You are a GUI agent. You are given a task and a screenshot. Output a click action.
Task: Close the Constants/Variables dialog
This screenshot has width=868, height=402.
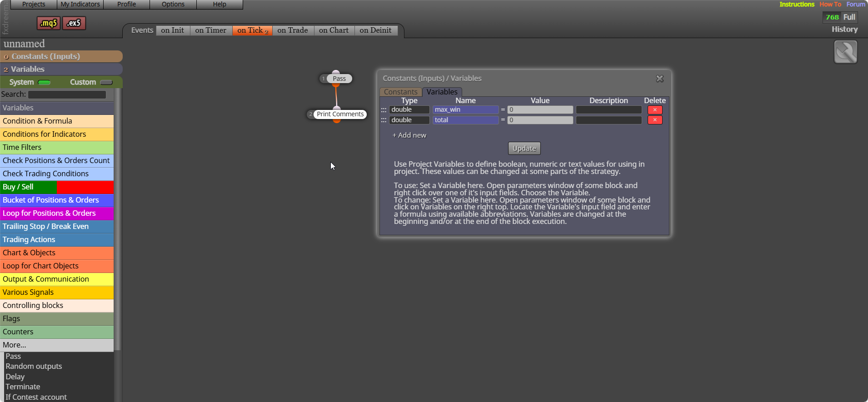(x=660, y=79)
